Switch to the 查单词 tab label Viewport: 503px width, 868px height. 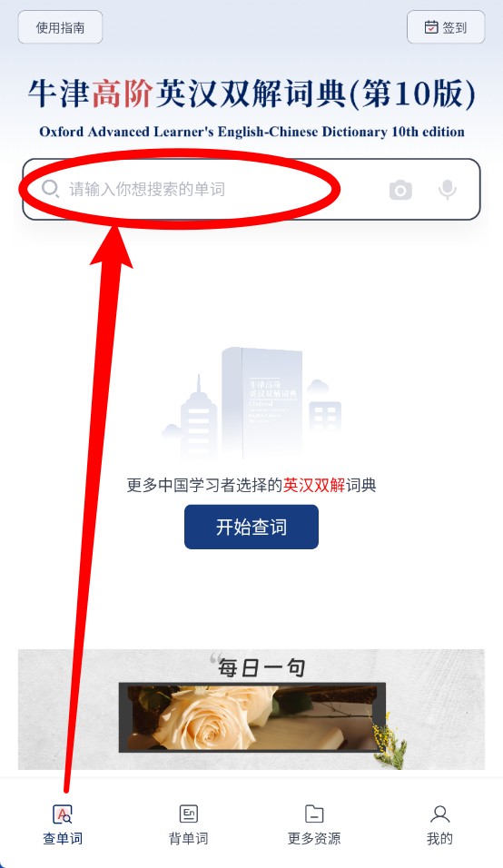63,839
